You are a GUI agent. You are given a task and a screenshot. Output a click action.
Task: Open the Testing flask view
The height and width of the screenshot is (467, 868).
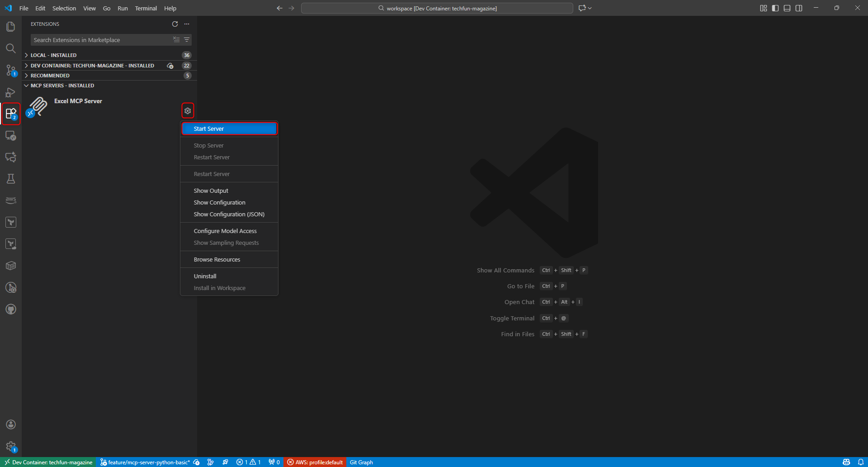[11, 179]
